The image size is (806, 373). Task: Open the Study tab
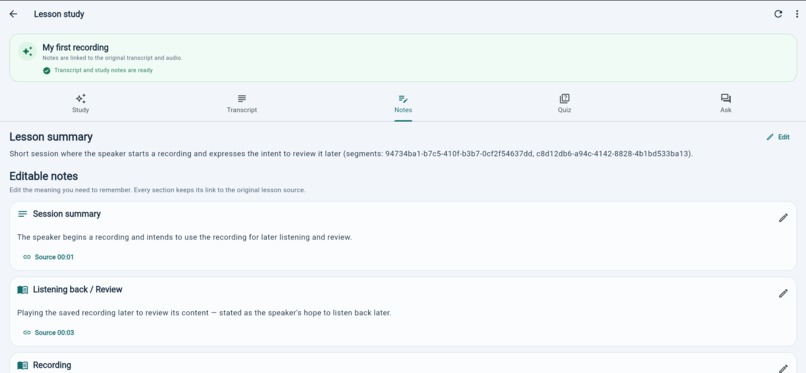[x=81, y=103]
